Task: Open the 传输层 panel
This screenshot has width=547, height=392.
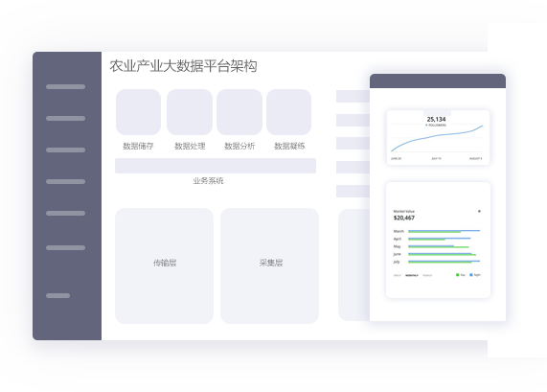Action: [x=165, y=266]
